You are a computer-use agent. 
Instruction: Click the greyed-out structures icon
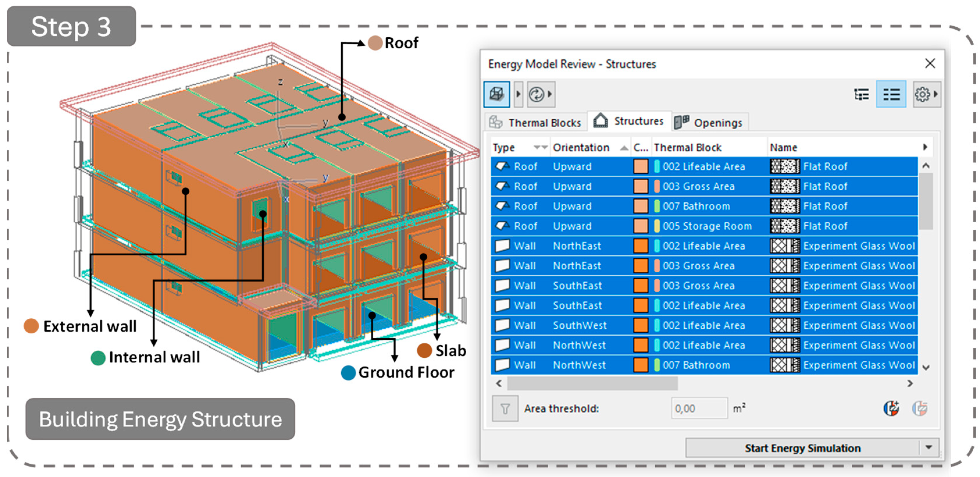coord(920,408)
